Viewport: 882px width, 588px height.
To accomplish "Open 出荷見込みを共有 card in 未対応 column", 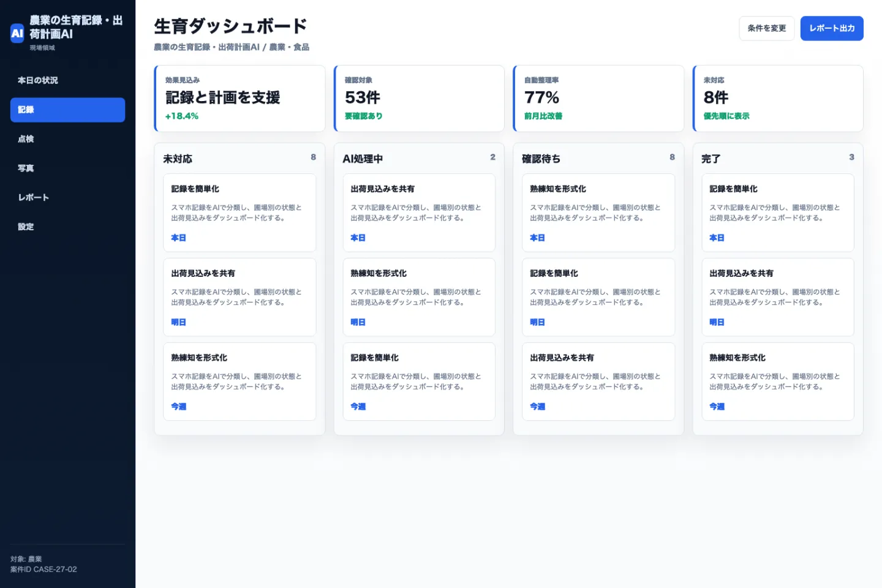I will click(x=239, y=297).
